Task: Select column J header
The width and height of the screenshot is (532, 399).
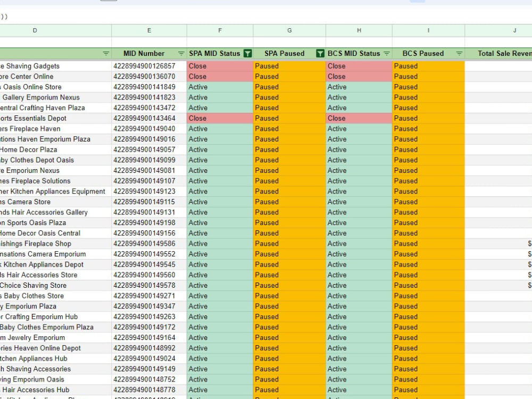Action: coord(498,30)
